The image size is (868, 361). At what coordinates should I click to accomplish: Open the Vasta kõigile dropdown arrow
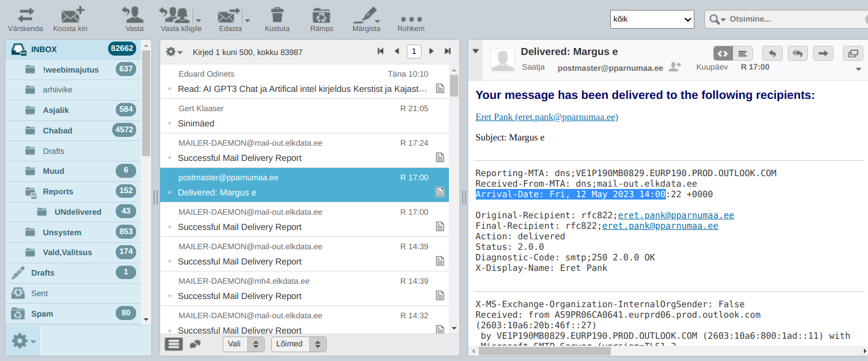pos(199,20)
